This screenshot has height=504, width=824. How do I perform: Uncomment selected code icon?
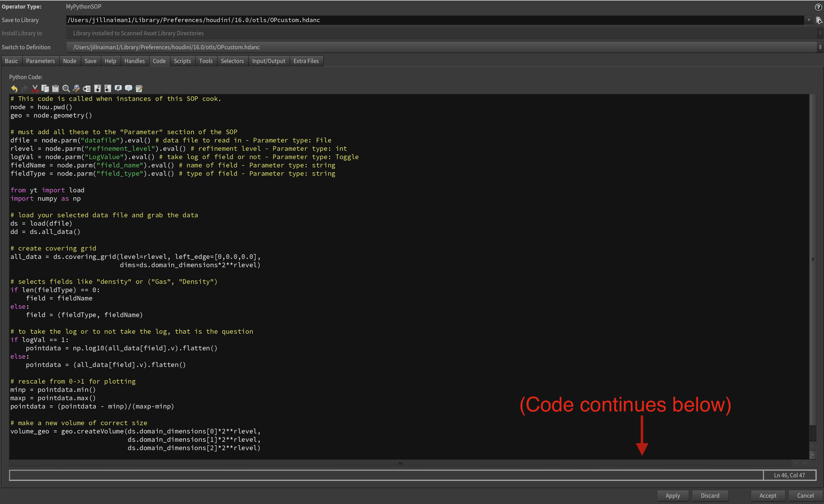tap(129, 89)
